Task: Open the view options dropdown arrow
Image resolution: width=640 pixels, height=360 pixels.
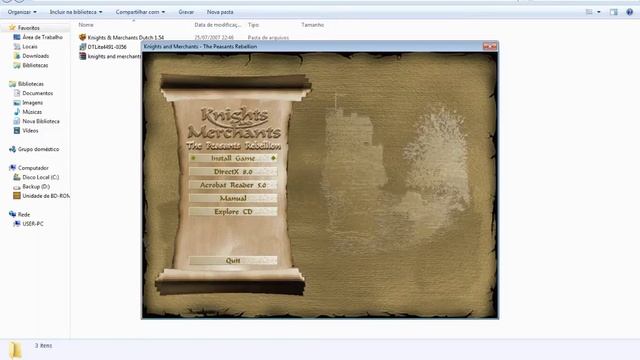Action: 599,12
